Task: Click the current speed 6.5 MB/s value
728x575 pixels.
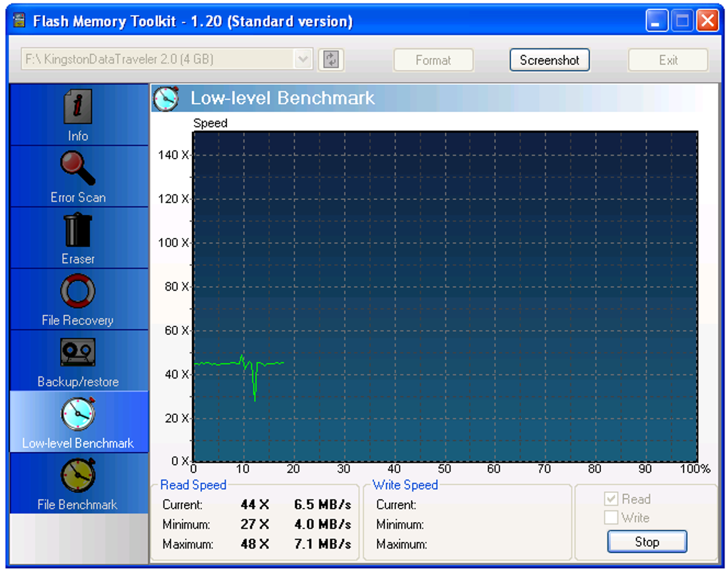Action: (x=323, y=504)
